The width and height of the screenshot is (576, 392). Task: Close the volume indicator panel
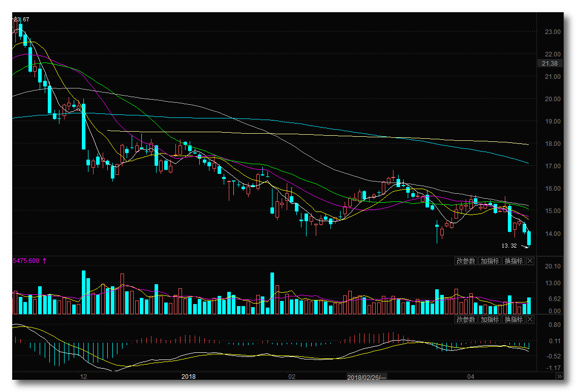[530, 261]
